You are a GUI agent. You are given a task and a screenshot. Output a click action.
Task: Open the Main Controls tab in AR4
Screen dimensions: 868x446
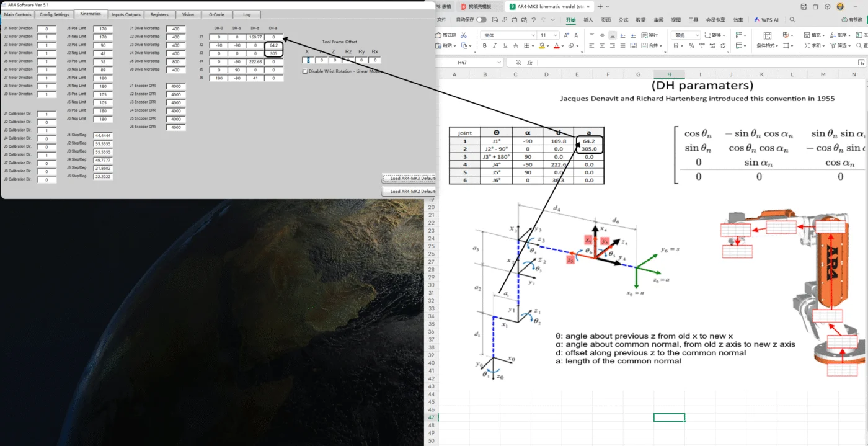[18, 14]
